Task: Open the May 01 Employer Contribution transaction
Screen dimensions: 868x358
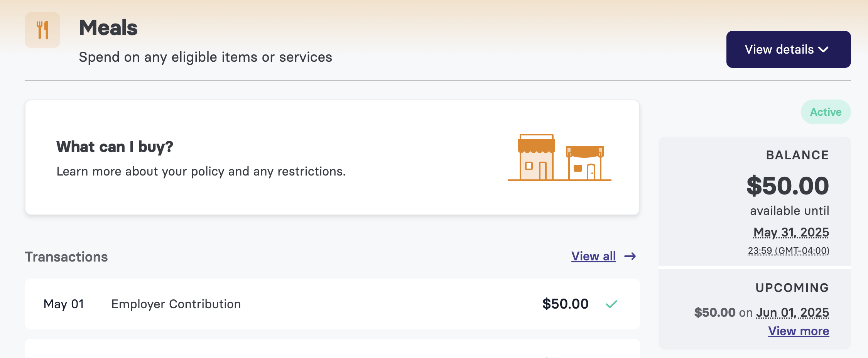Action: (x=332, y=304)
